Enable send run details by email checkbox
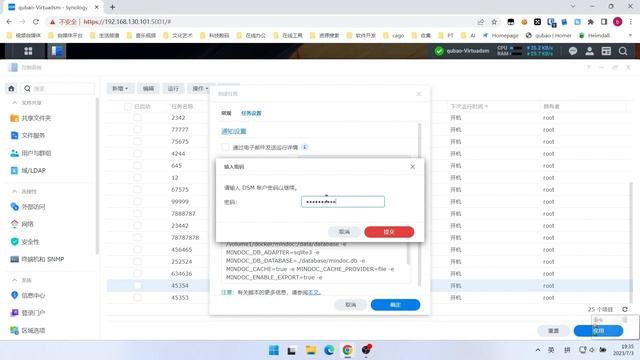Image resolution: width=640 pixels, height=360 pixels. pos(225,147)
